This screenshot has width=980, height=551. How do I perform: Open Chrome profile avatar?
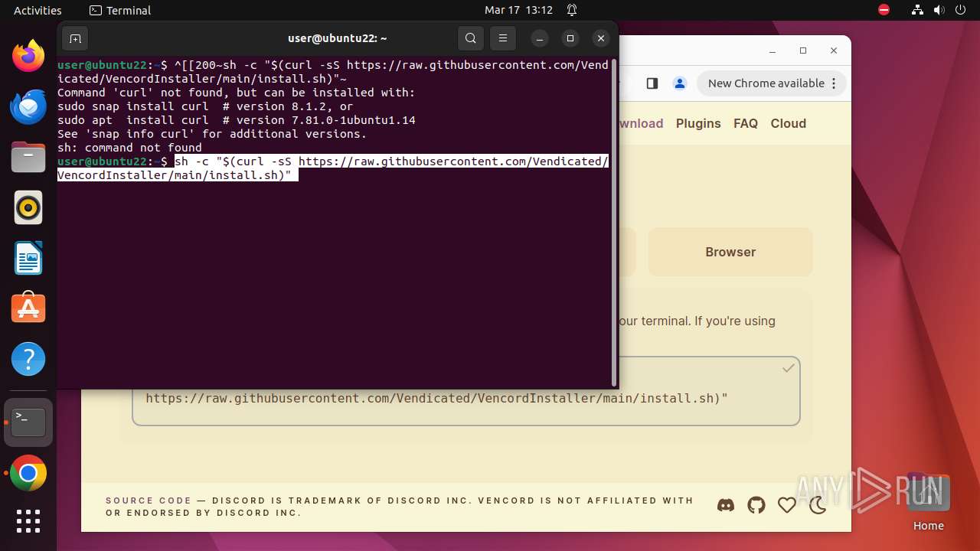[679, 83]
